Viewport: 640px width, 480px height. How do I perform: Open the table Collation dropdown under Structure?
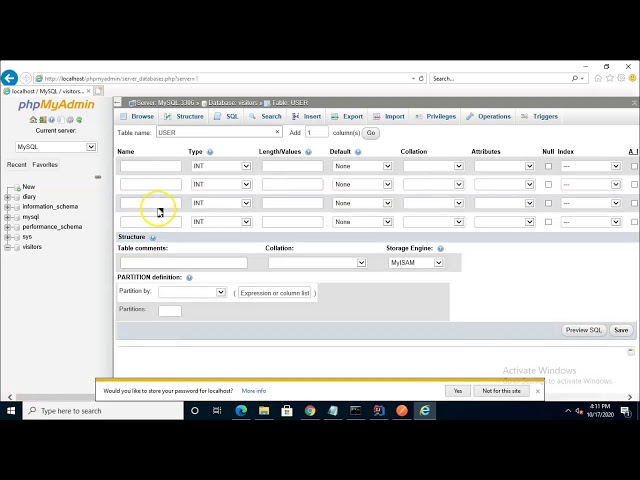coord(317,263)
